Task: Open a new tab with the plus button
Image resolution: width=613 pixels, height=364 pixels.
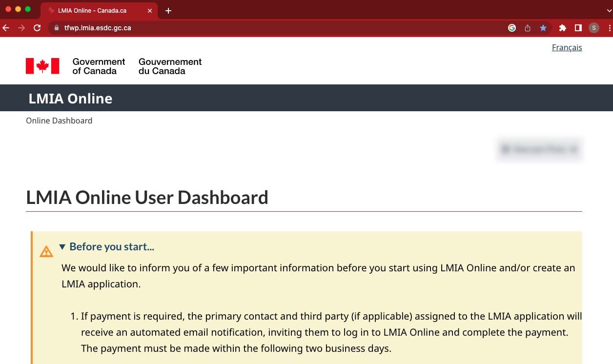Action: pos(168,11)
